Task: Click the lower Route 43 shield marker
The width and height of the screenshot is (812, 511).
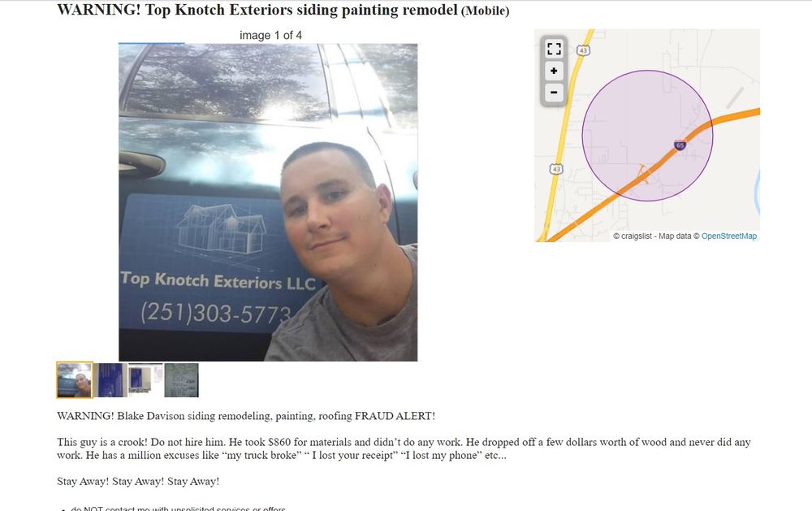Action: coord(555,169)
